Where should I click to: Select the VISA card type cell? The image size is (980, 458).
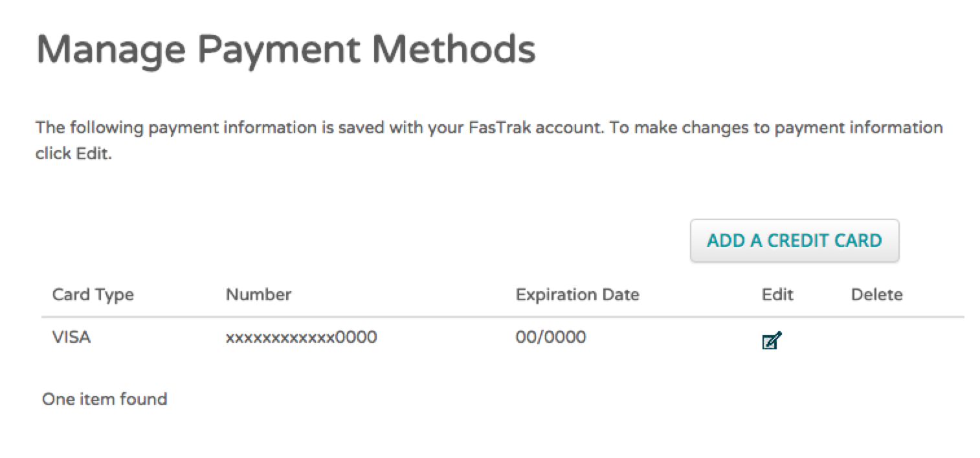71,337
